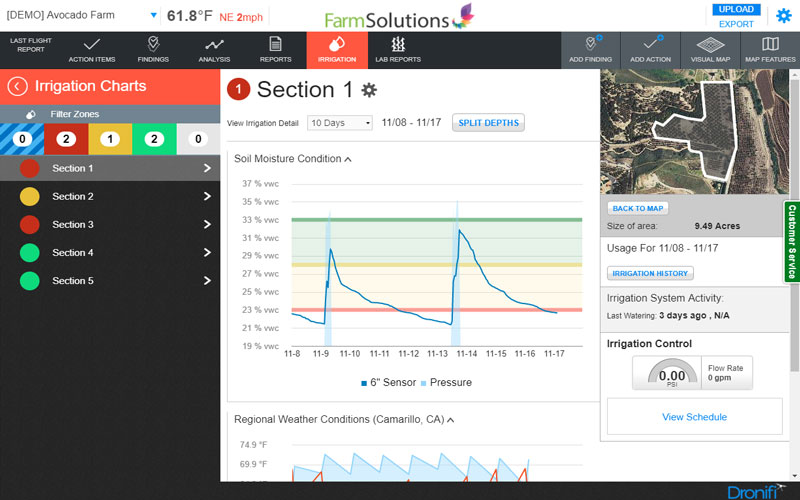Toggle the red zone filter showing 2
800x500 pixels.
(66, 139)
